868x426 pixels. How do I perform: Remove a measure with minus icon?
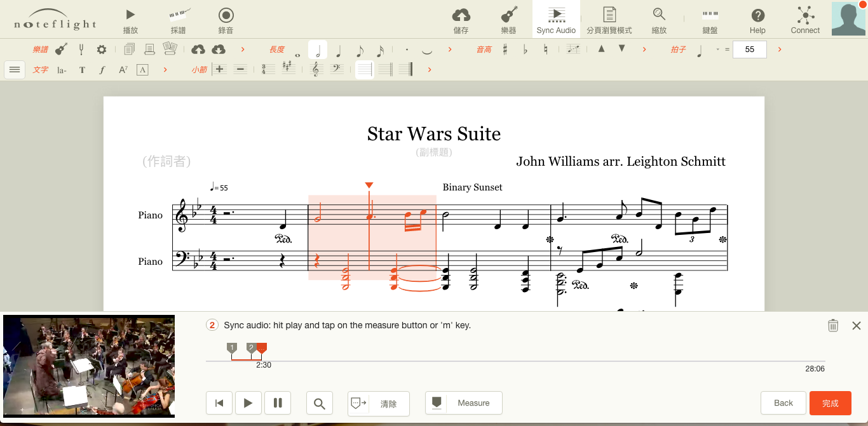pyautogui.click(x=240, y=69)
